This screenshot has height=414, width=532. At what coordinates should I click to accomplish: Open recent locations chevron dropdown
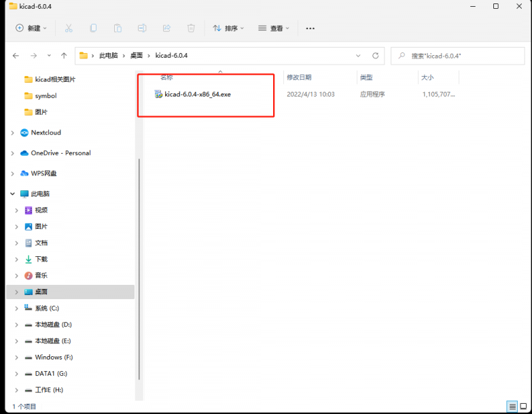pos(49,56)
